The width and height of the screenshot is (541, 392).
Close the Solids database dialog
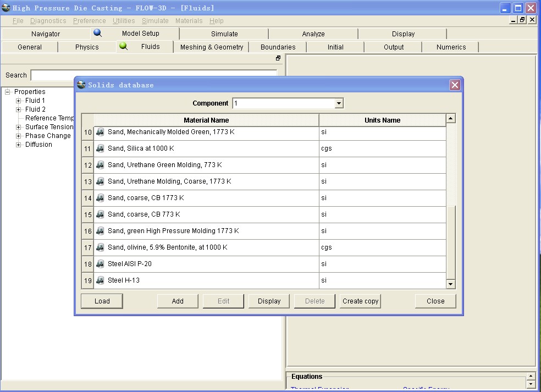[x=455, y=85]
